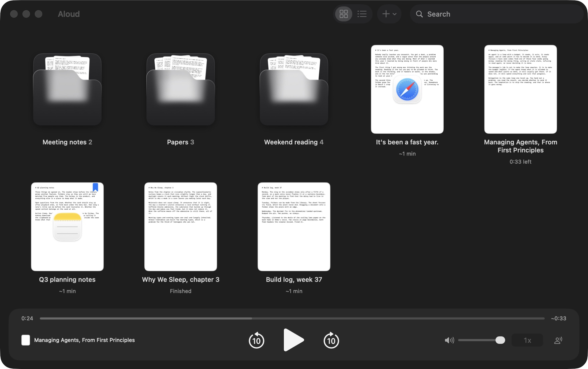The width and height of the screenshot is (588, 369).
Task: Click the 'Q3 planning notes' title
Action: tap(67, 279)
